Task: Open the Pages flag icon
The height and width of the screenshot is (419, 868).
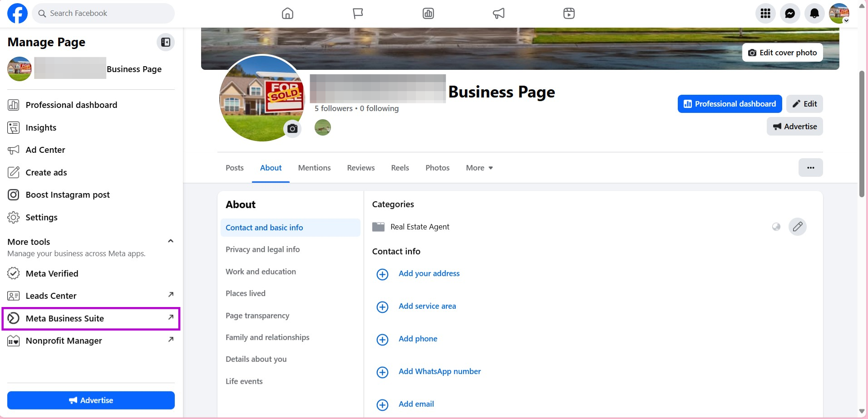Action: tap(358, 14)
